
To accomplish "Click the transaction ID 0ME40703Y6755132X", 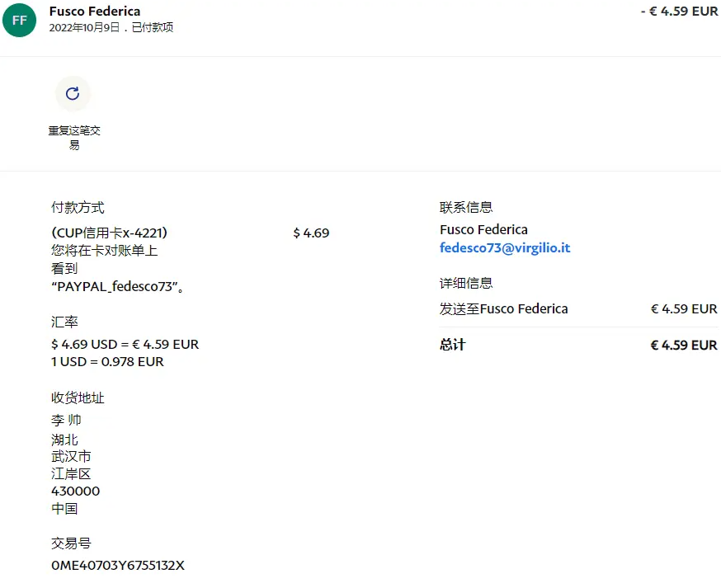I will pos(118,565).
